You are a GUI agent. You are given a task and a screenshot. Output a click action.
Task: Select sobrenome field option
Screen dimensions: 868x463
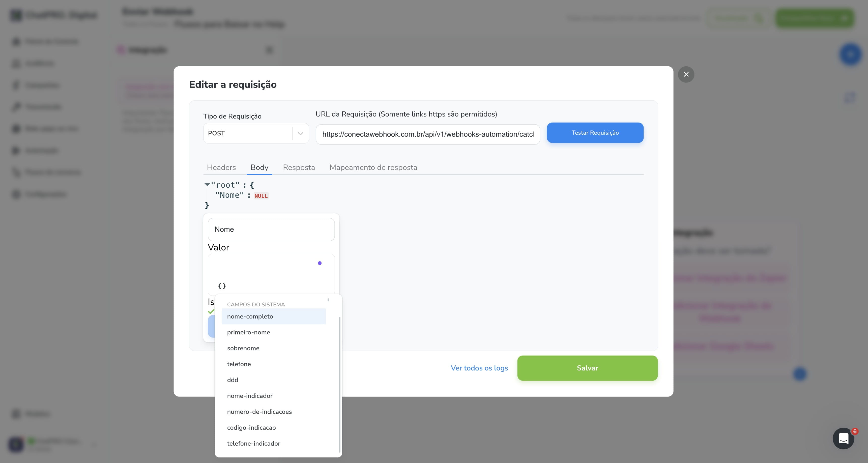(274, 348)
